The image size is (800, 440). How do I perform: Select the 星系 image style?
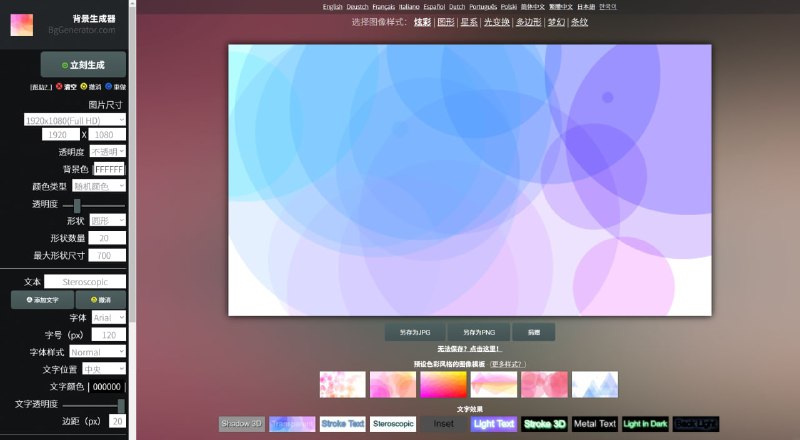tap(468, 22)
